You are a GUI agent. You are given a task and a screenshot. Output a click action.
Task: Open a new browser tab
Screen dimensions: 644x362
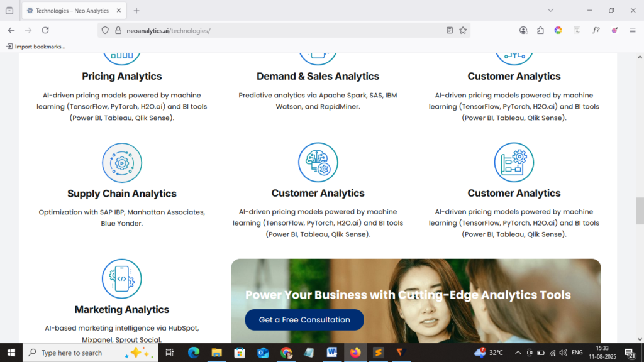tap(136, 11)
